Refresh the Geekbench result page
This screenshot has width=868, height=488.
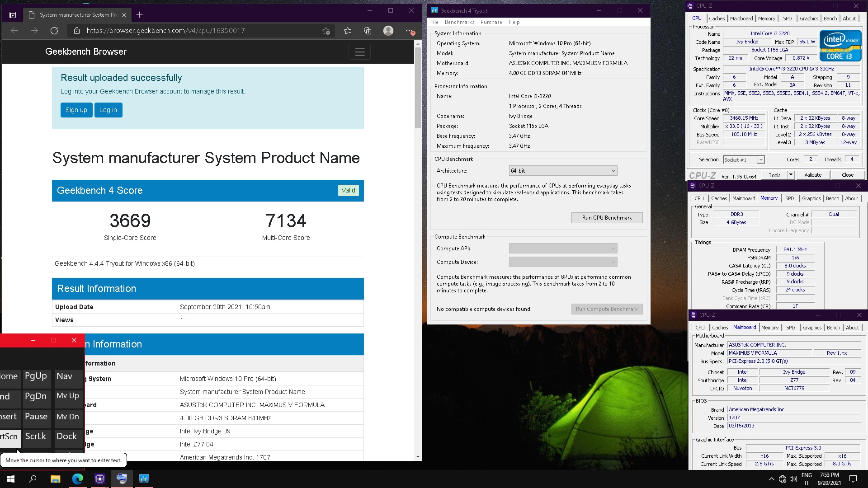pyautogui.click(x=54, y=31)
